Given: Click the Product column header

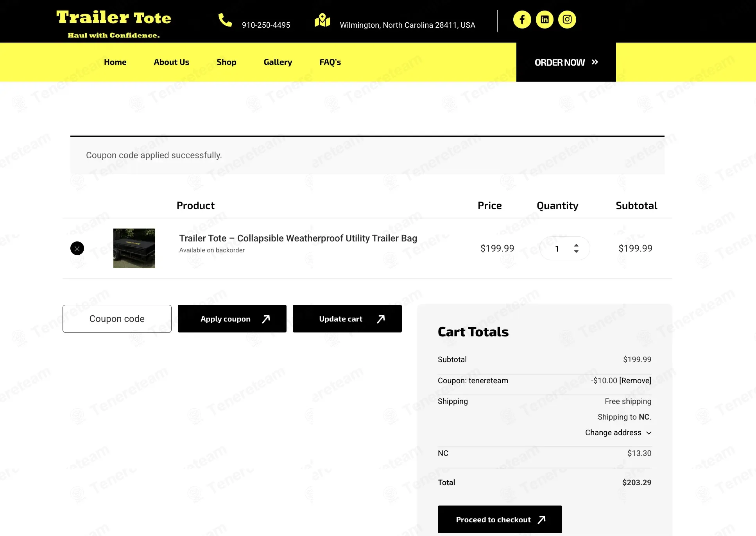Looking at the screenshot, I should (x=195, y=205).
